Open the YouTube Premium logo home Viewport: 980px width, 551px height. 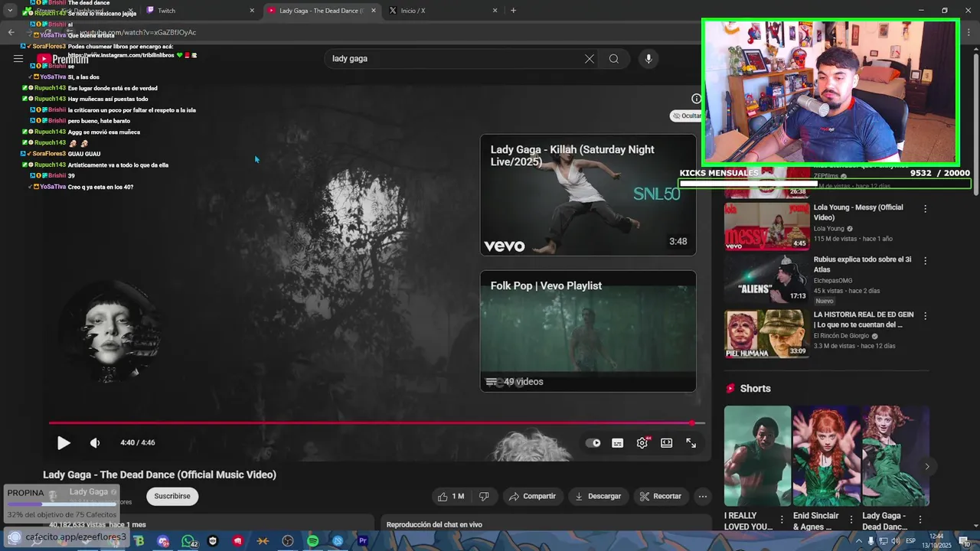click(62, 59)
